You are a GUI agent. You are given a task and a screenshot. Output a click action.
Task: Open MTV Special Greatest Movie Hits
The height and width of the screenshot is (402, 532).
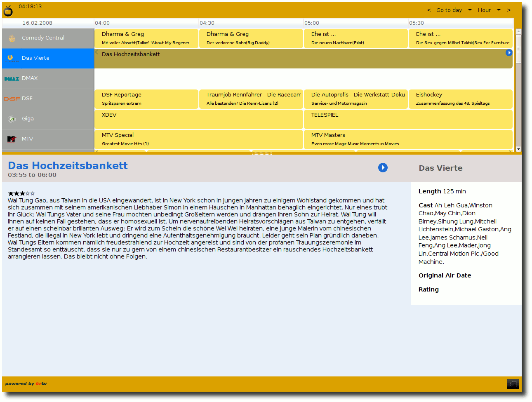[199, 139]
